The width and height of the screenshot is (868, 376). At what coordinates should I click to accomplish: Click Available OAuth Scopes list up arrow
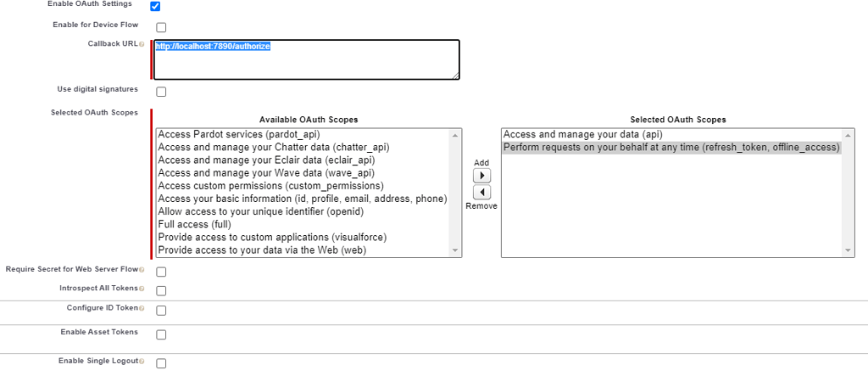pyautogui.click(x=455, y=135)
